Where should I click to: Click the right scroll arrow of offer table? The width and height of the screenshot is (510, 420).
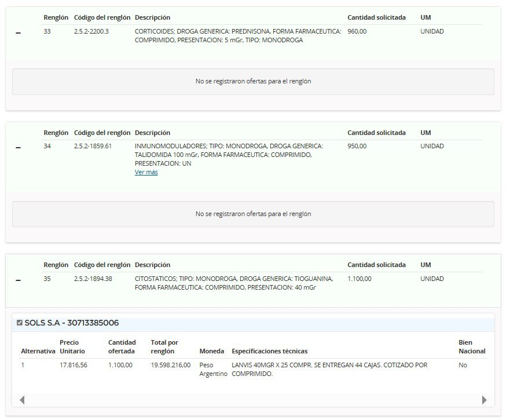484,400
